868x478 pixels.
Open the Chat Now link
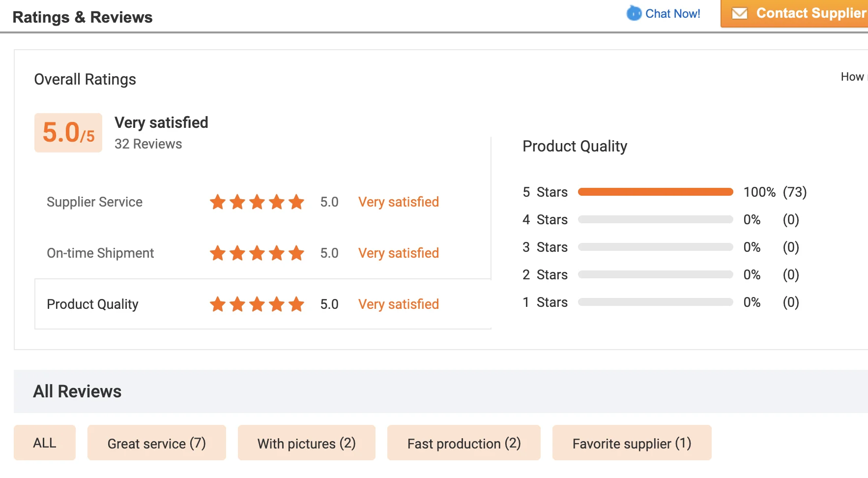click(x=672, y=14)
